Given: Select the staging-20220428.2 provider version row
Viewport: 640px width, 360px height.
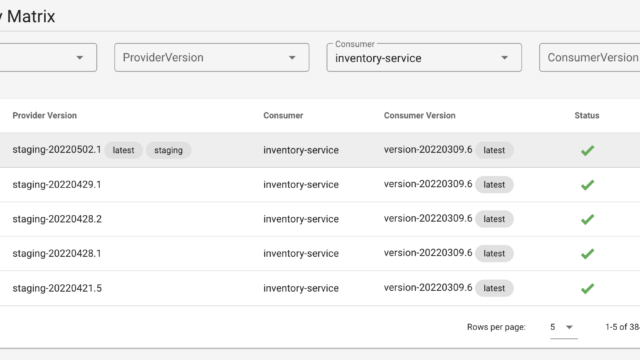Looking at the screenshot, I should pyautogui.click(x=320, y=219).
